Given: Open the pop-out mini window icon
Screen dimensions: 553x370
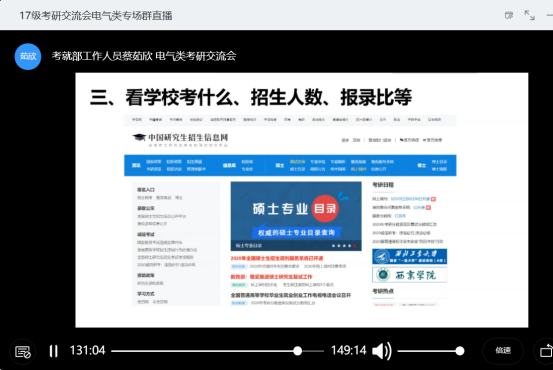Looking at the screenshot, I should click(x=509, y=15).
